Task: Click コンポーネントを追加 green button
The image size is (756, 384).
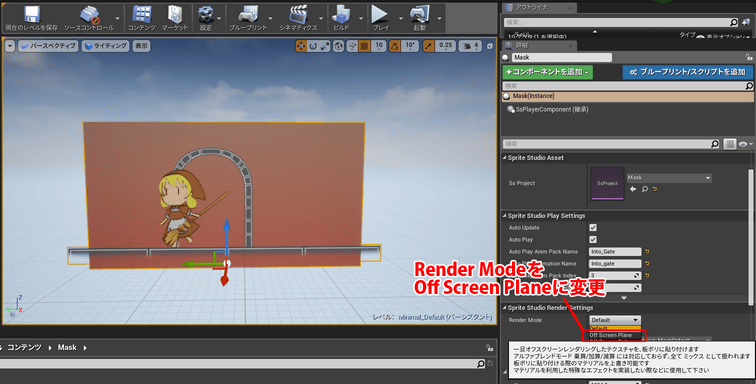Action: (548, 72)
